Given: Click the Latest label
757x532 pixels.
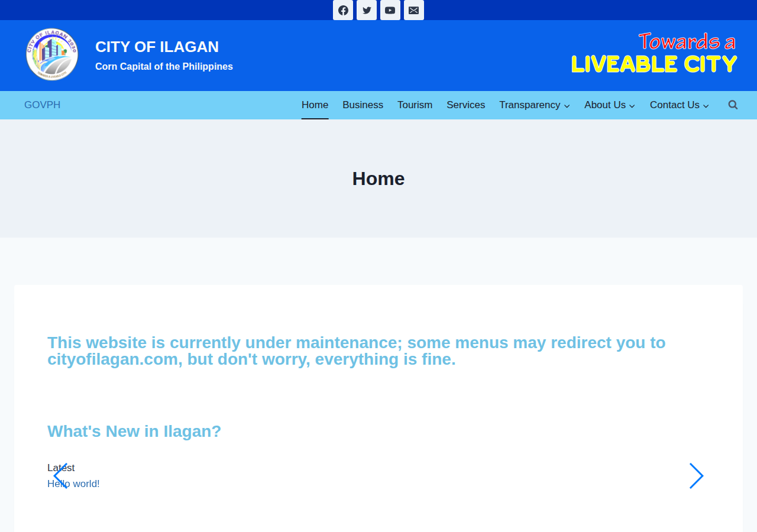Looking at the screenshot, I should 61,468.
